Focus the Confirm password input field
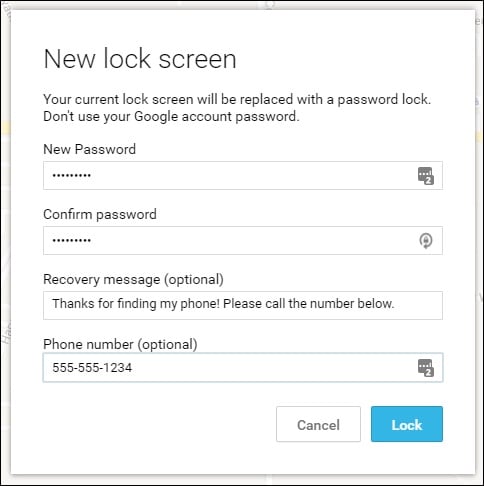 243,241
